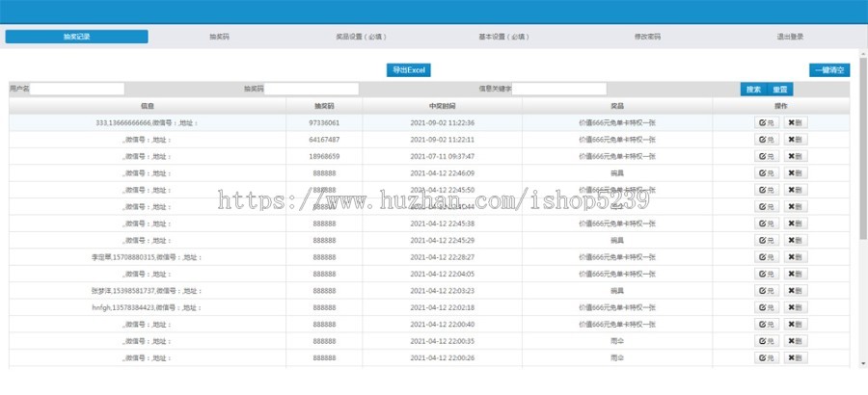This screenshot has height=395, width=868.
Task: Redeem the 22:04:05 record
Action: 768,274
